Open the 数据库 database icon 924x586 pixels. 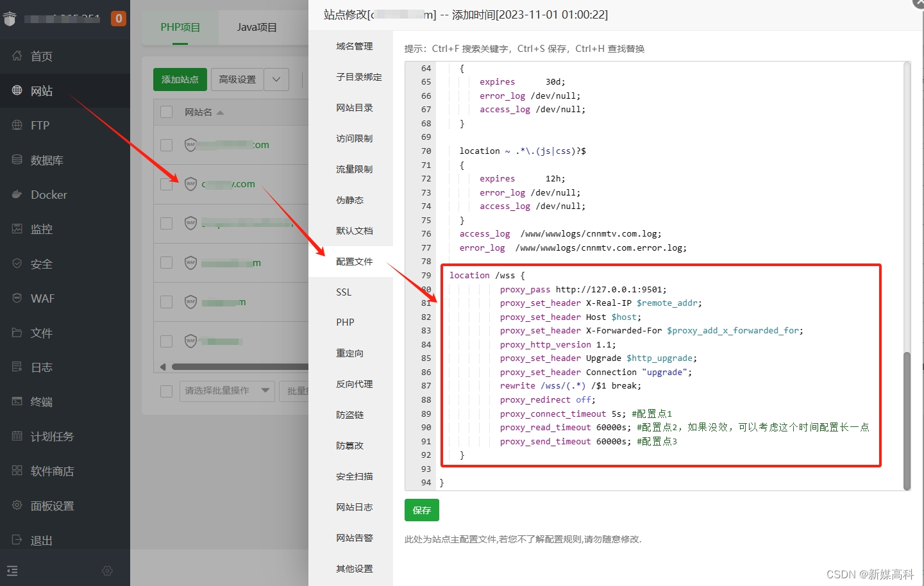click(17, 160)
